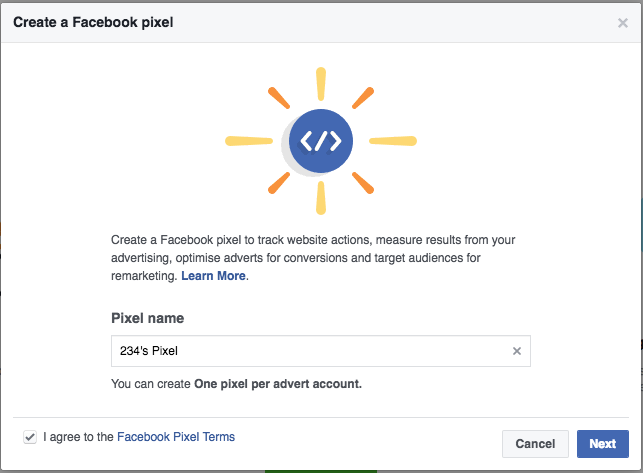Focus the Pixel name input field

[321, 351]
